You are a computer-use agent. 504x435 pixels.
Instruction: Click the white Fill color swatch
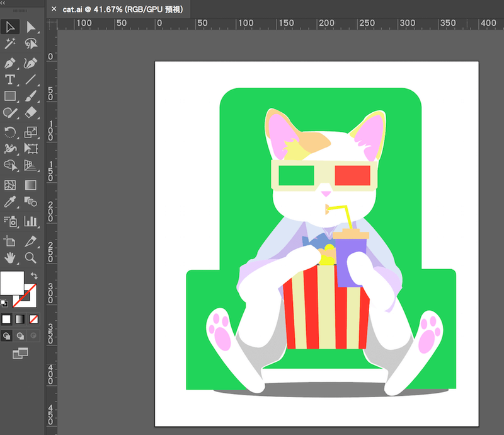pyautogui.click(x=11, y=283)
